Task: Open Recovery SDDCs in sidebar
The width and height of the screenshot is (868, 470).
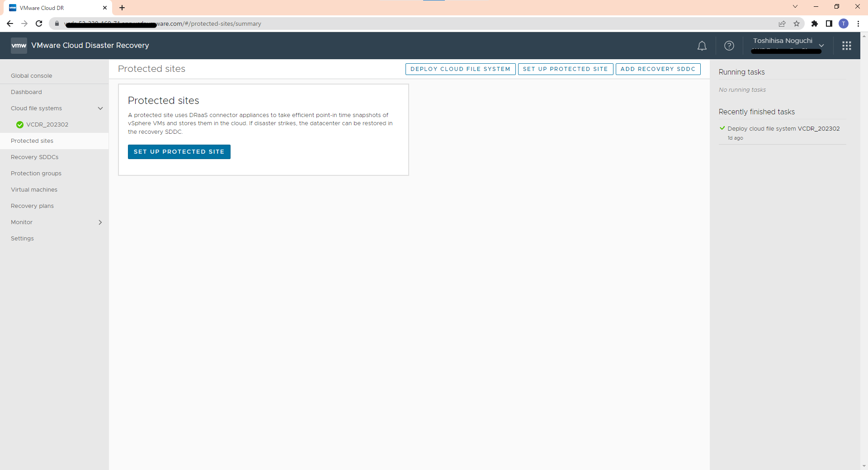Action: click(35, 157)
